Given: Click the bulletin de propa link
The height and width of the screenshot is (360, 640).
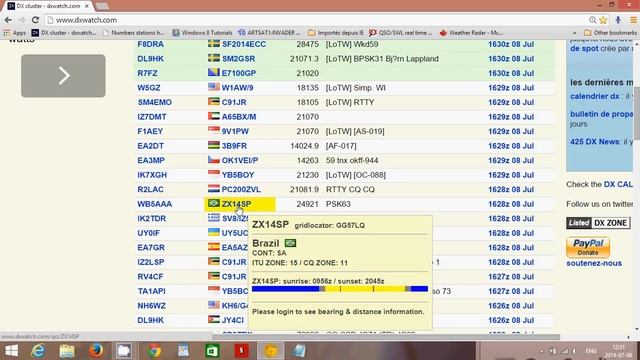Looking at the screenshot, I should [602, 114].
